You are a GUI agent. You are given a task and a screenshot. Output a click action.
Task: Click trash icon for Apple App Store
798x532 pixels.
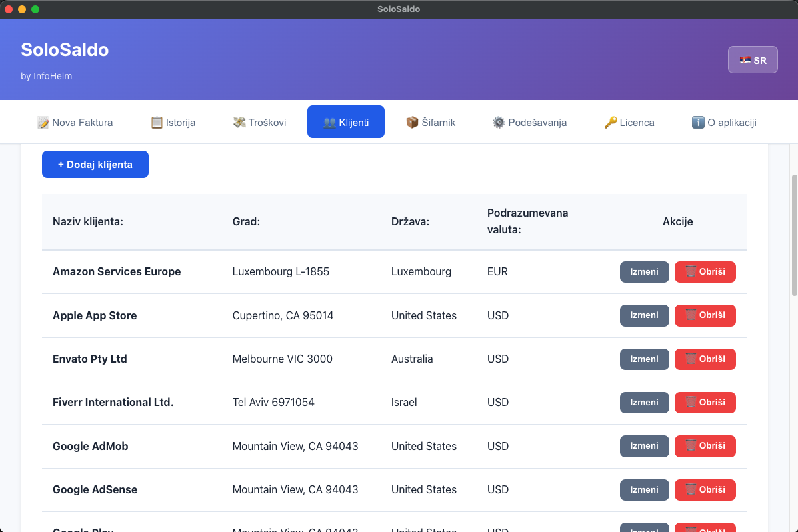(691, 315)
